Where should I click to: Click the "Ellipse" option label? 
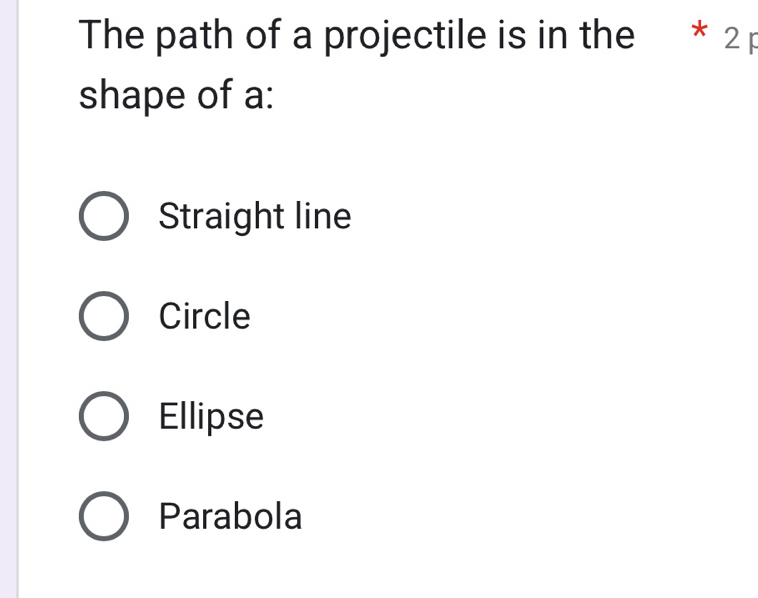tap(212, 416)
